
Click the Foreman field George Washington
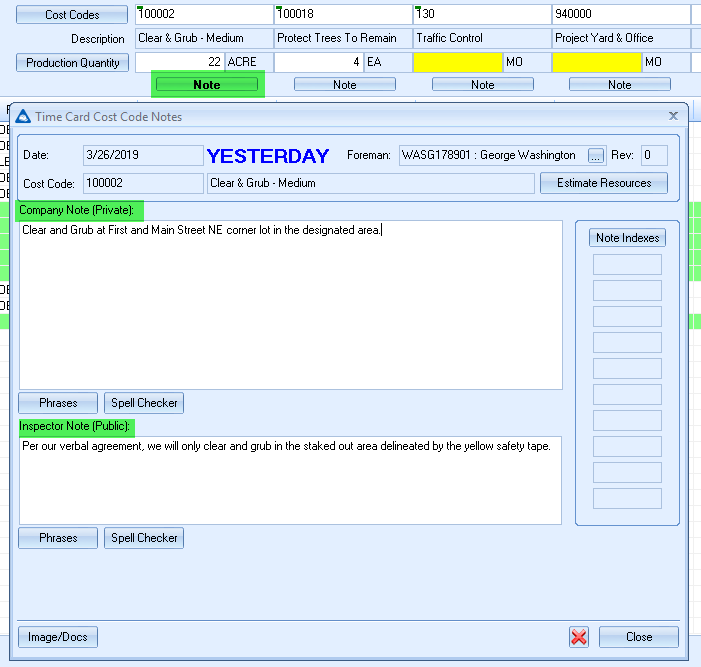pyautogui.click(x=493, y=155)
